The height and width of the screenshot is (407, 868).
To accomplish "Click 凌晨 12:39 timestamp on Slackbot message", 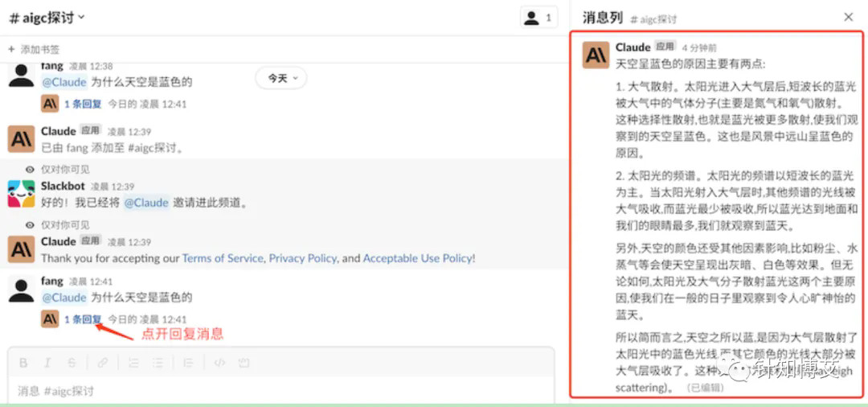I will click(x=113, y=187).
